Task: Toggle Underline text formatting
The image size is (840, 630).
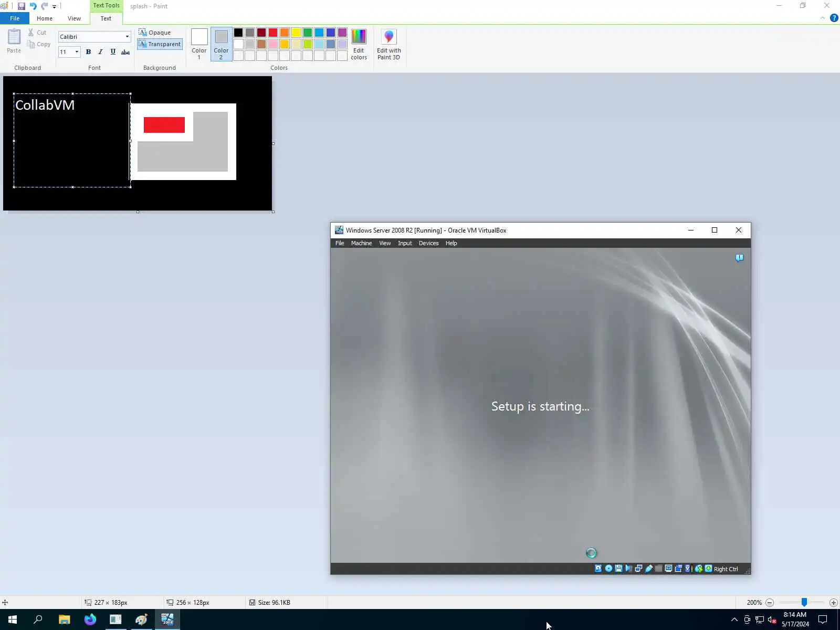Action: click(x=113, y=51)
